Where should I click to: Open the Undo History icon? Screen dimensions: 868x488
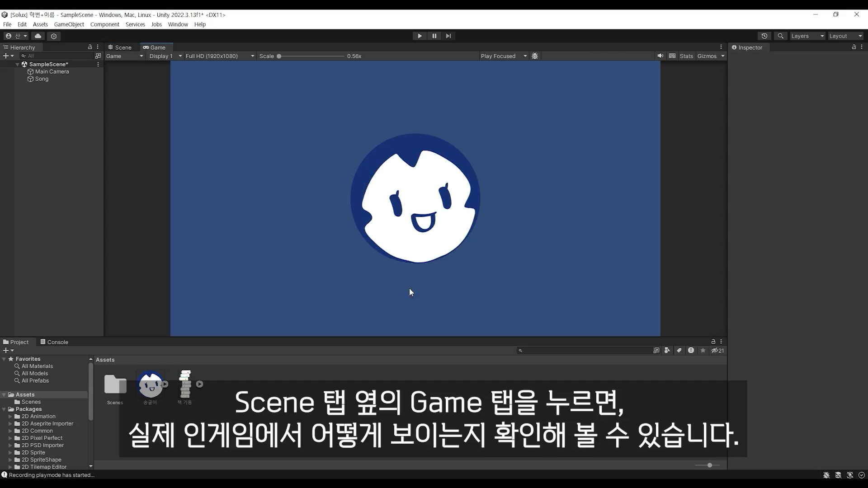coord(764,36)
